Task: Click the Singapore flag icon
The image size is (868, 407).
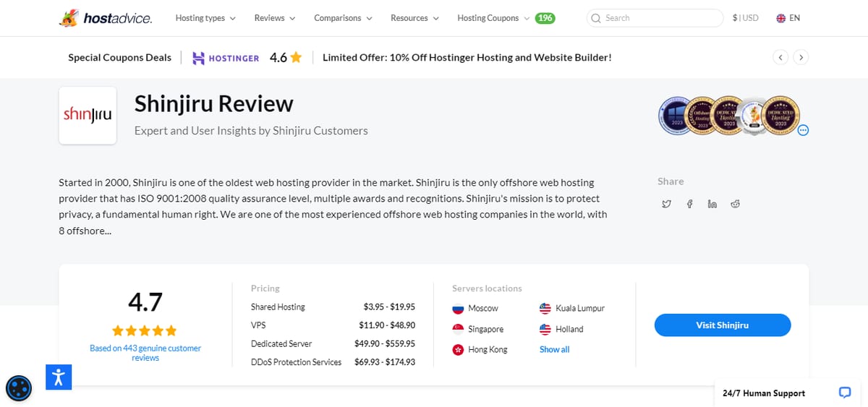Action: point(457,329)
